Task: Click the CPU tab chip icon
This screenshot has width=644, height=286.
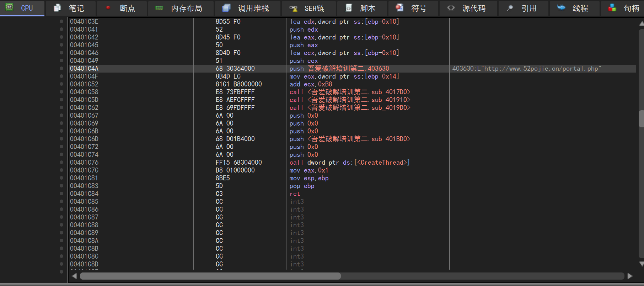Action: (x=10, y=7)
